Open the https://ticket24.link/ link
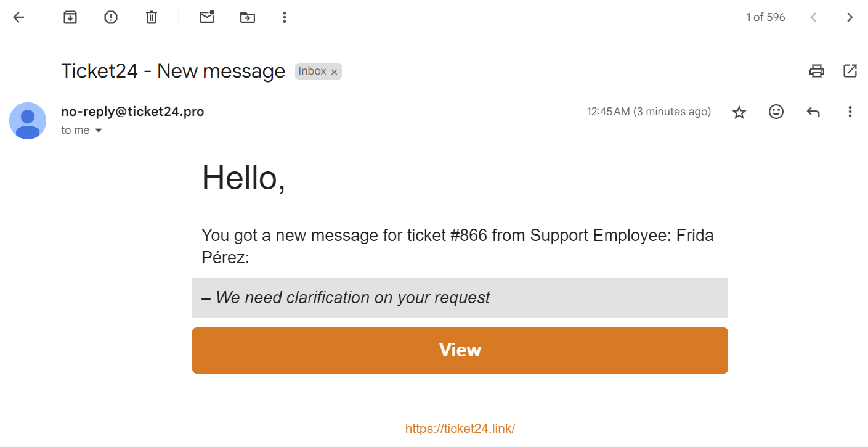 click(460, 429)
